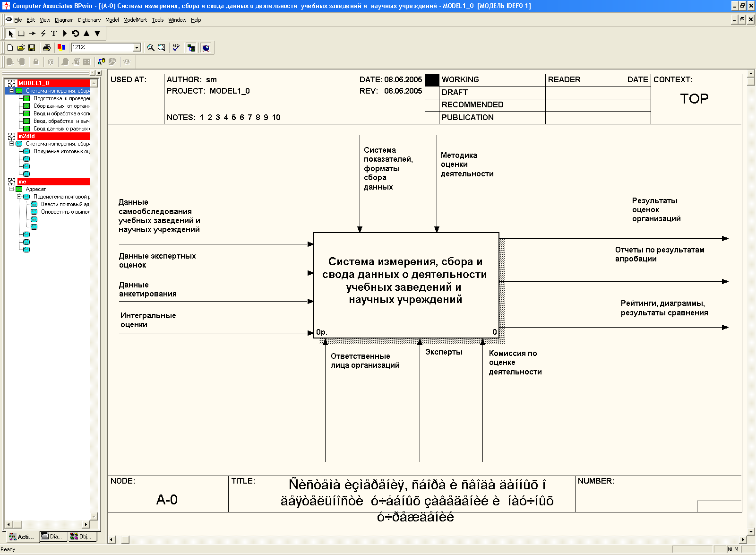Select the Squiggle lightning tool
Viewport: 756px width, 555px height.
(x=43, y=34)
